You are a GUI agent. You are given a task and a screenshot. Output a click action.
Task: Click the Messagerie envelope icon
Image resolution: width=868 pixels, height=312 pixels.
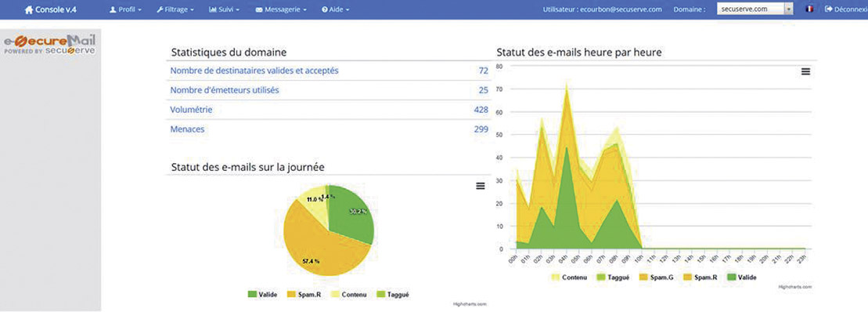(259, 10)
